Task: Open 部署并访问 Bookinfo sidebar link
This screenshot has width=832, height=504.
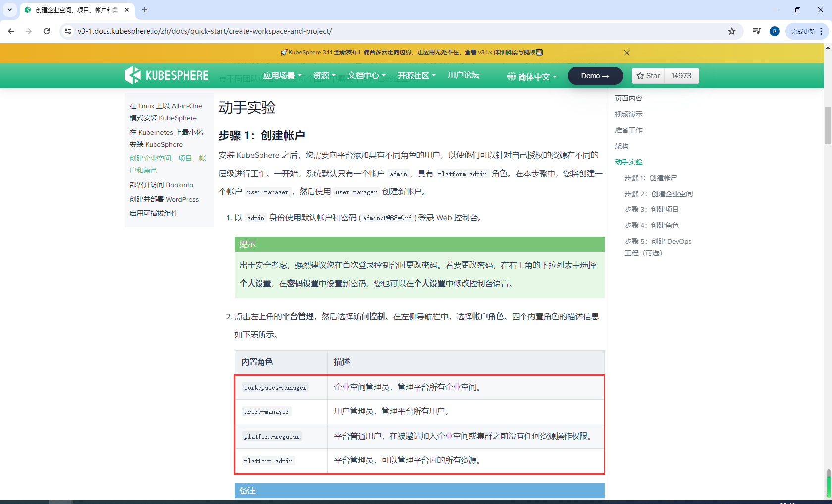Action: pos(161,185)
